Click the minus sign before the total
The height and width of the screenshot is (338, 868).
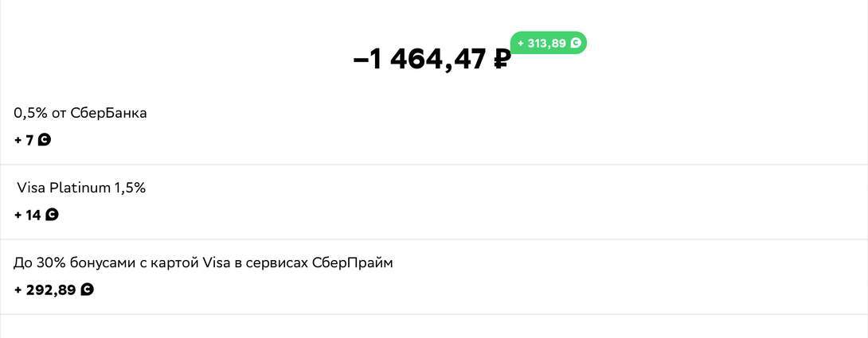pyautogui.click(x=360, y=60)
